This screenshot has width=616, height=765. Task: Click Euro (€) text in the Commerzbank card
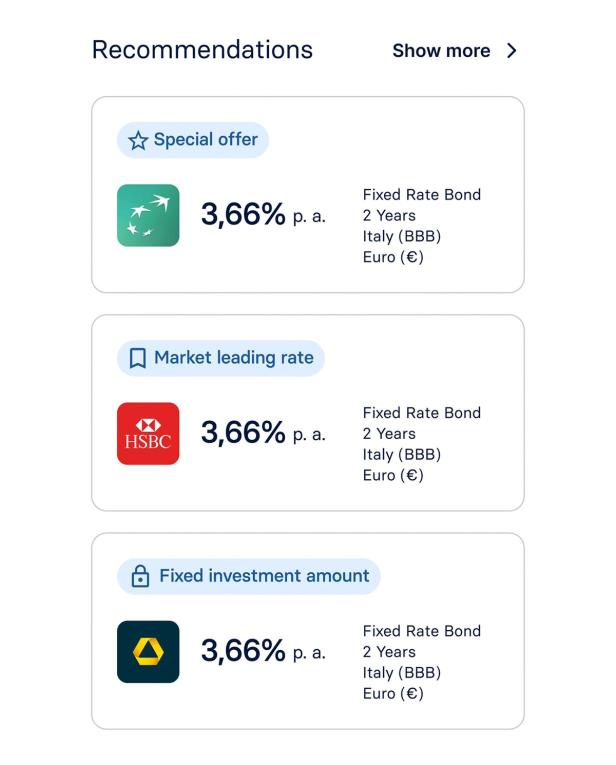pos(393,693)
